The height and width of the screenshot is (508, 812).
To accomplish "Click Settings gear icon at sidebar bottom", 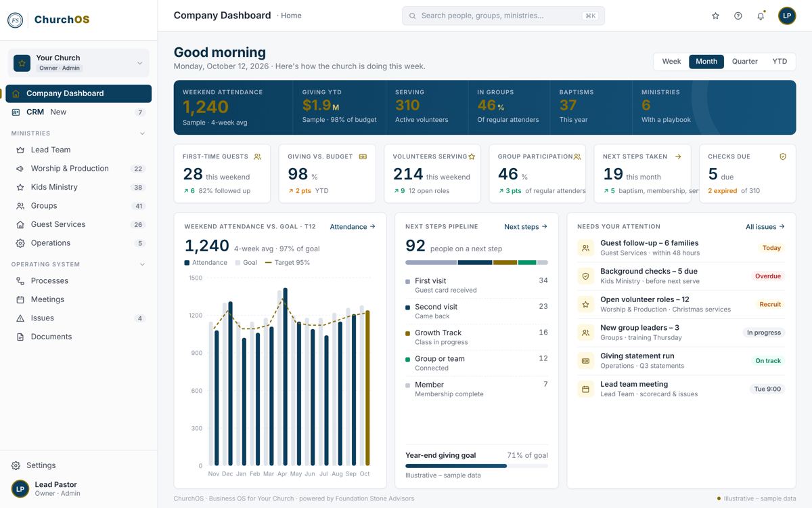I will pyautogui.click(x=16, y=465).
